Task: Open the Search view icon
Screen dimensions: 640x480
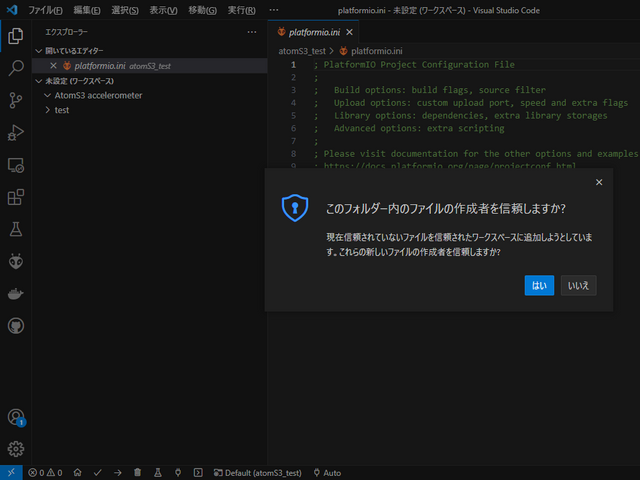Action: pos(16,68)
